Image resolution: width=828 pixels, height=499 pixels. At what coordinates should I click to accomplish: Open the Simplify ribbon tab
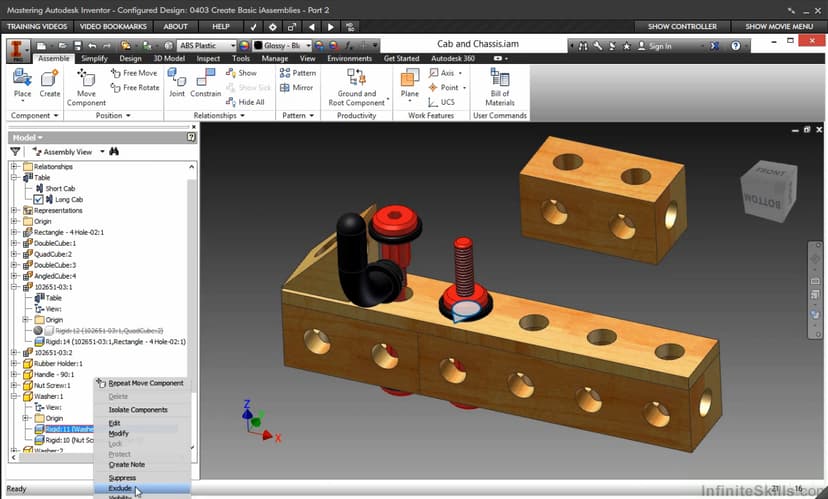(x=95, y=59)
